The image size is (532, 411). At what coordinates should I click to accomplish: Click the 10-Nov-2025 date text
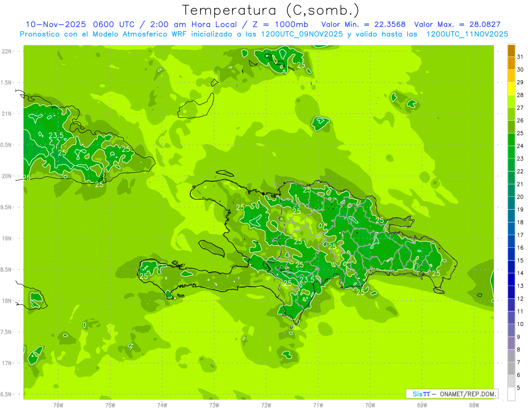(x=49, y=24)
